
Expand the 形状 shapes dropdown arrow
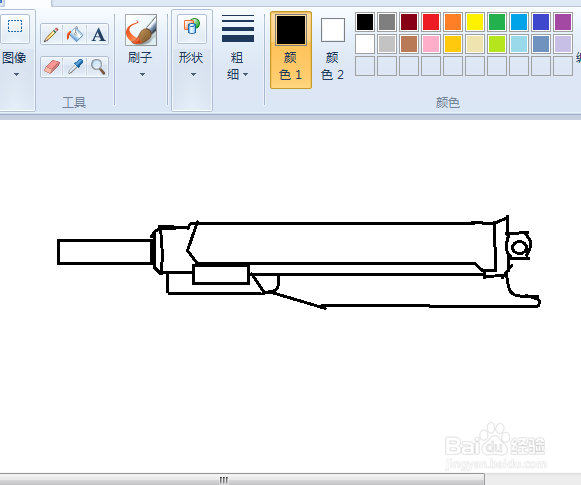193,74
